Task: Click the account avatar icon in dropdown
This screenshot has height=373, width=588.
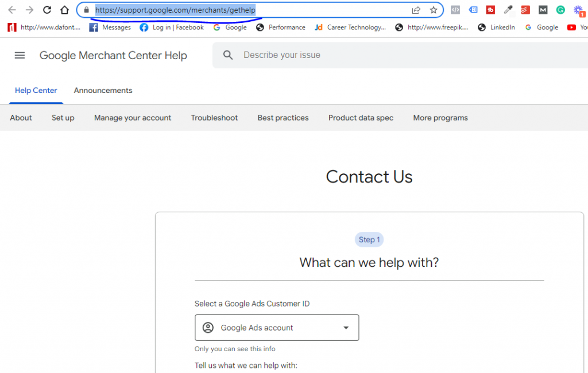Action: coord(208,328)
